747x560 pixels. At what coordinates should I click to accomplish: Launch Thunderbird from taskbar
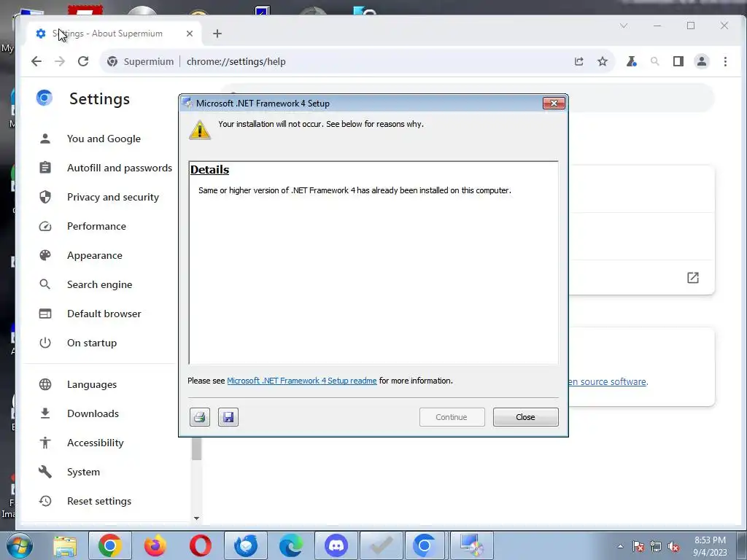coord(246,545)
